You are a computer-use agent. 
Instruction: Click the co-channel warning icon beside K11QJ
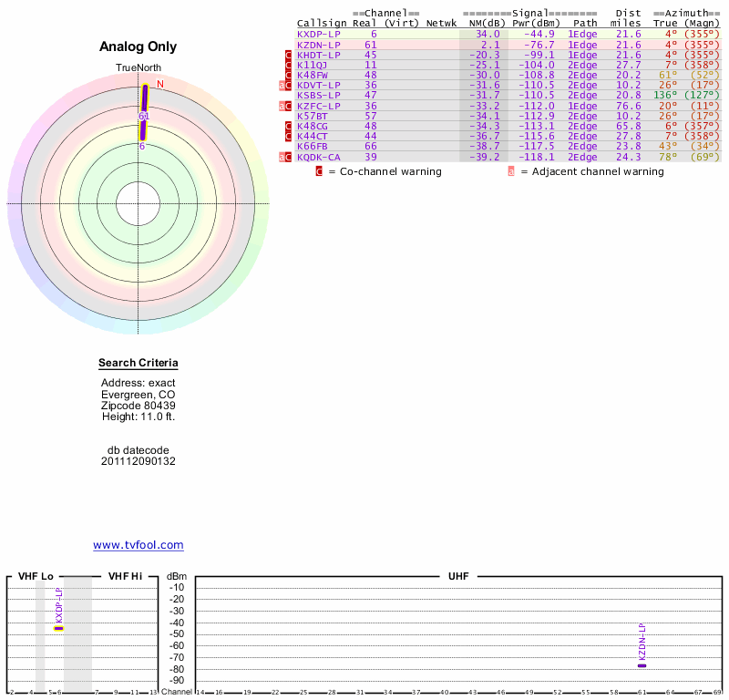click(x=289, y=65)
